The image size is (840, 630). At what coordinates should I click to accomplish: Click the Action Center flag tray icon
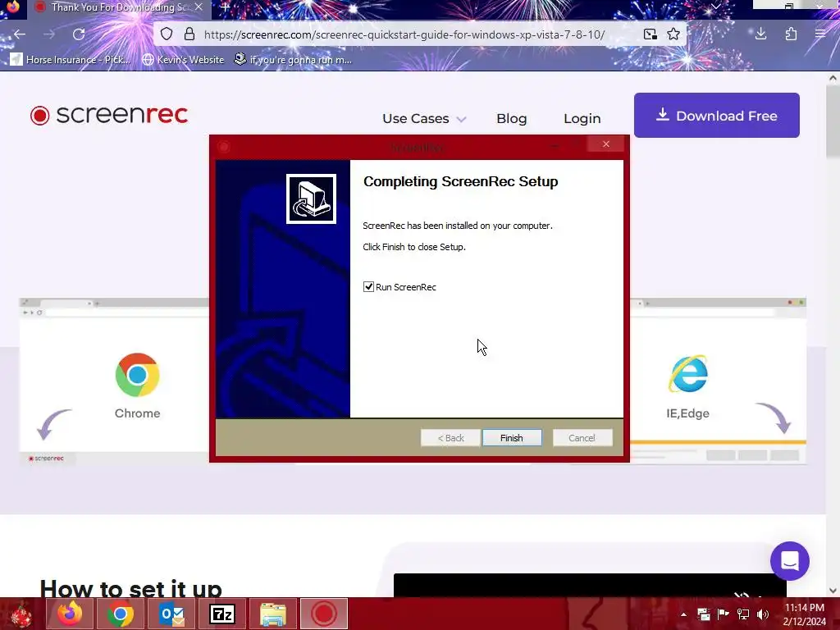(x=724, y=614)
